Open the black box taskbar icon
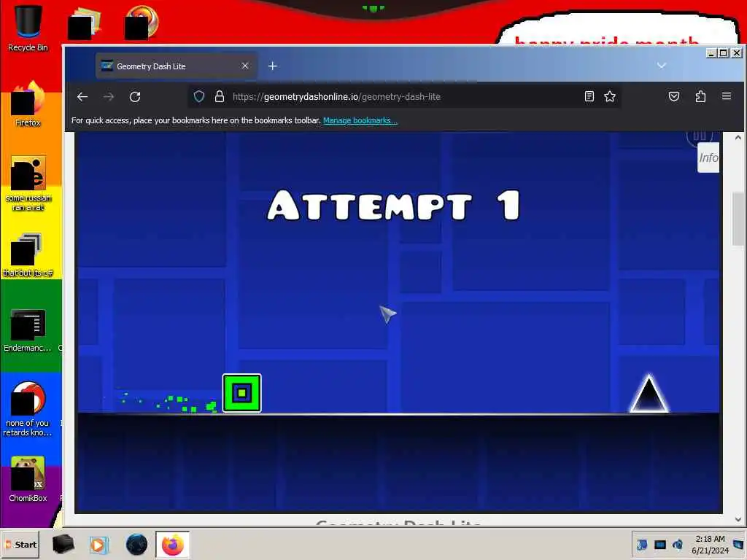747x560 pixels. tap(63, 544)
